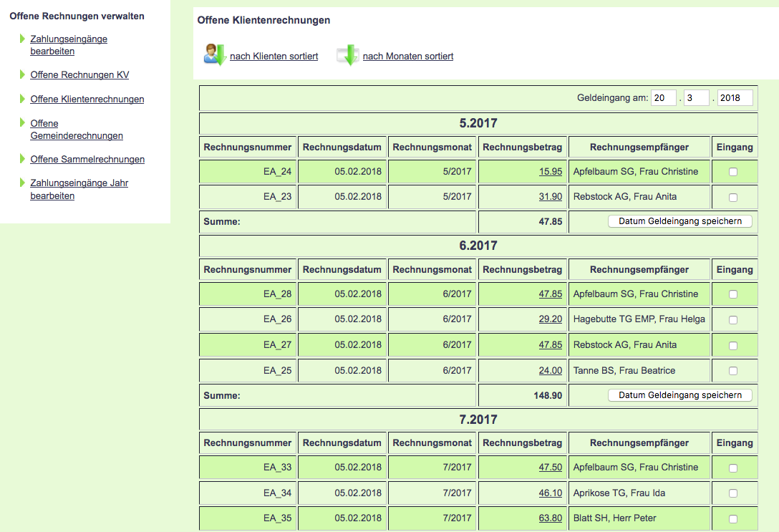Mark invoice EA_26 Hagebutte as received
This screenshot has height=532, width=779.
732,320
